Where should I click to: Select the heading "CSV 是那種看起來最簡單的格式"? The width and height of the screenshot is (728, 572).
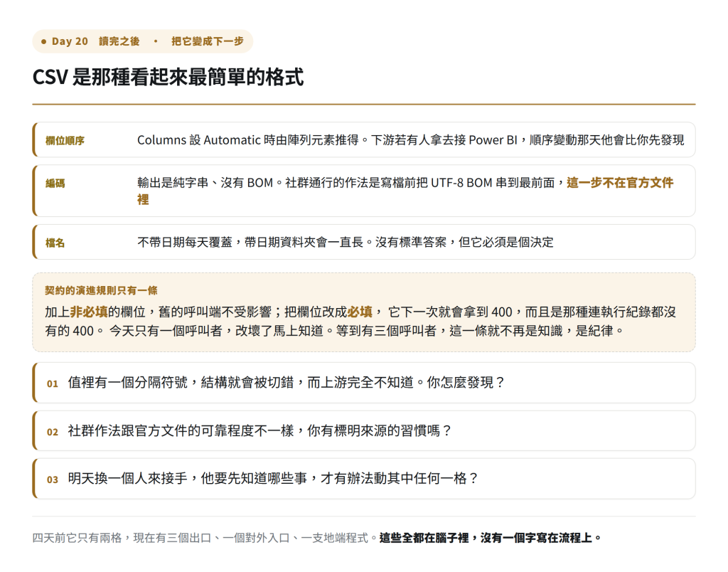168,77
